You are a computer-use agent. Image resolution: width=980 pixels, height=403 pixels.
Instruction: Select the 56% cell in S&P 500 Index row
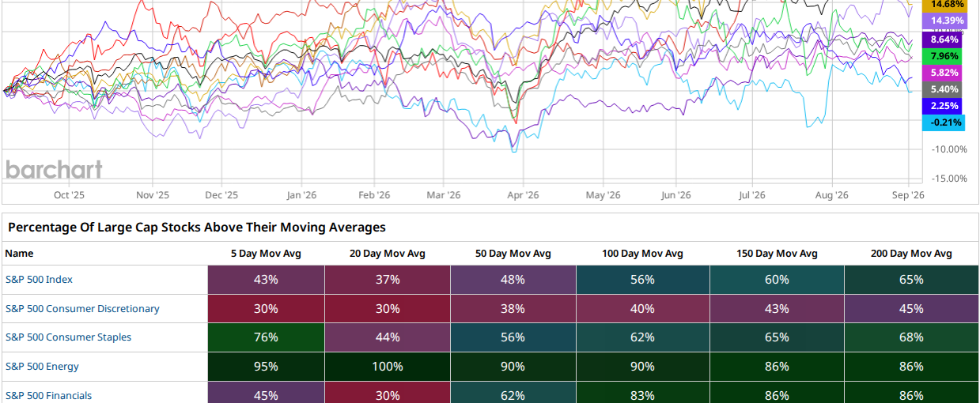642,280
